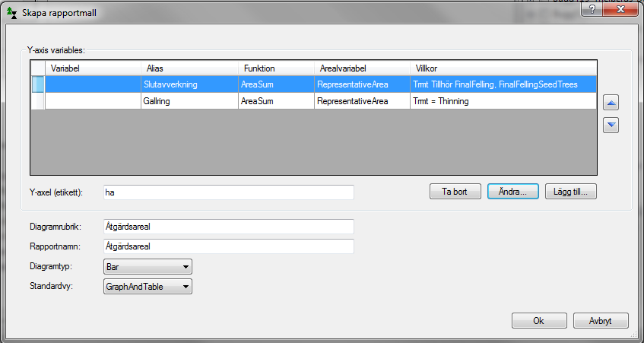Cancel with the Avbryt button
Image resolution: width=644 pixels, height=343 pixels.
[x=601, y=320]
